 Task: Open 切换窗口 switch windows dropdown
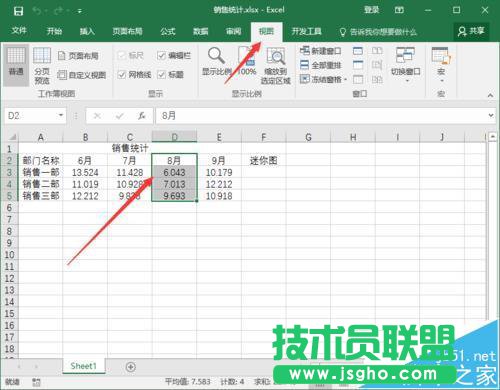click(405, 66)
